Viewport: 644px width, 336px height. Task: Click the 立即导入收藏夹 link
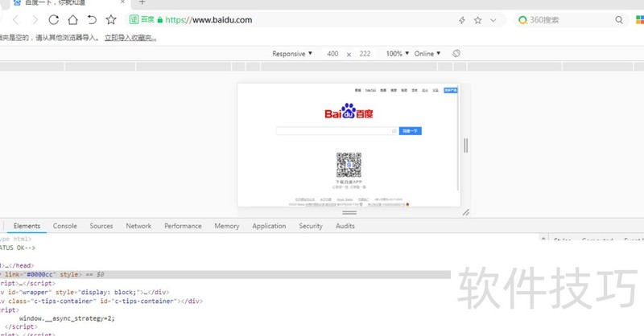coord(130,38)
